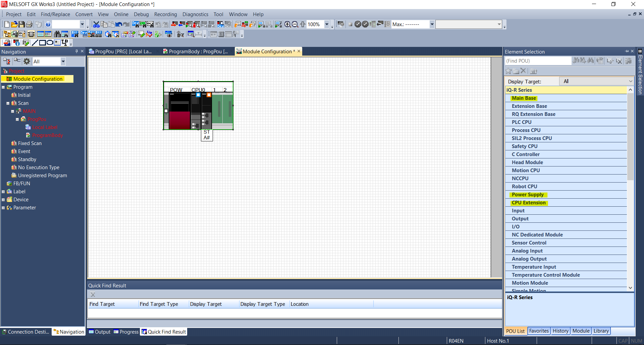This screenshot has width=644, height=345.
Task: Select the Line drawing tool
Action: pyautogui.click(x=35, y=43)
